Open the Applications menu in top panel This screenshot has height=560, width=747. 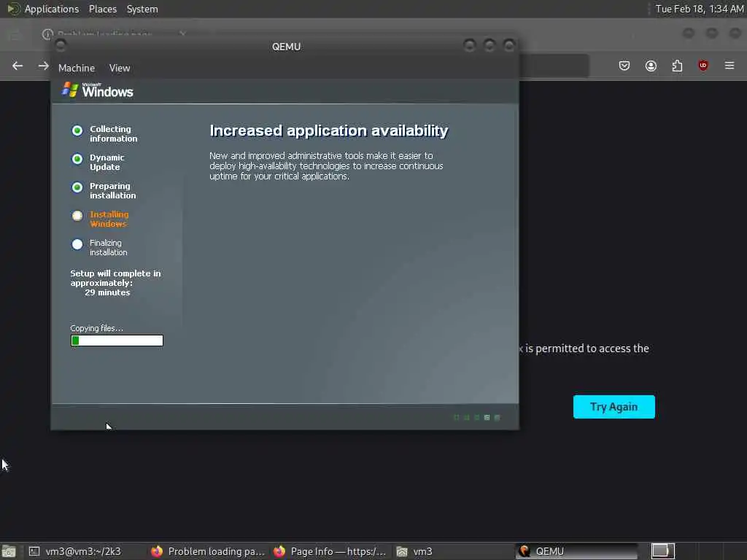[52, 9]
